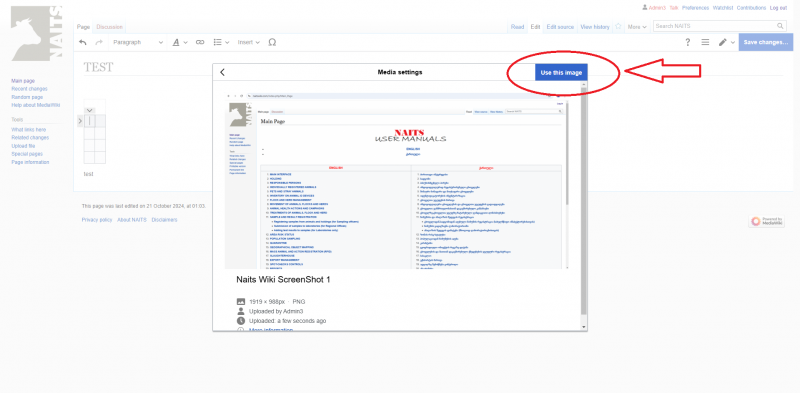
Task: Open Special pages link
Action: coord(27,154)
